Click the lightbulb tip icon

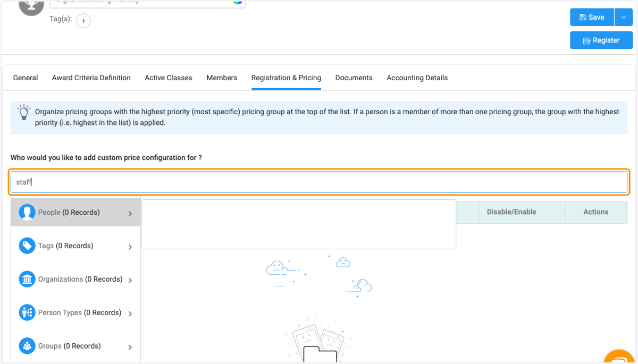(24, 112)
